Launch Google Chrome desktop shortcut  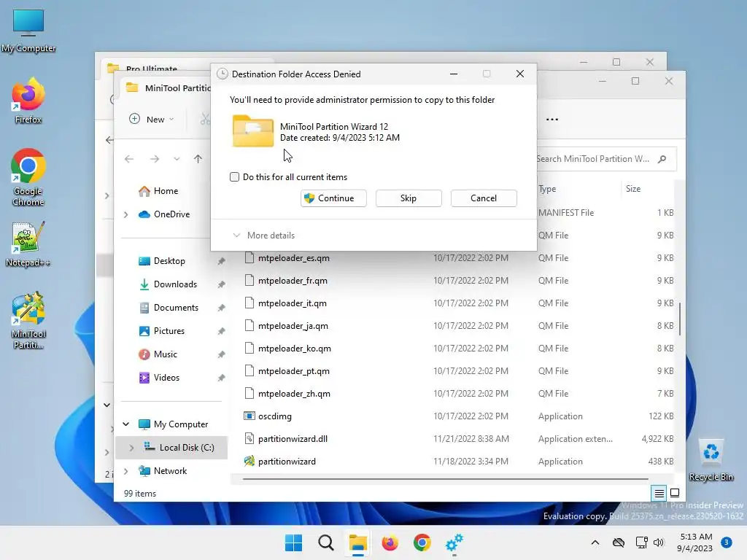tap(28, 178)
